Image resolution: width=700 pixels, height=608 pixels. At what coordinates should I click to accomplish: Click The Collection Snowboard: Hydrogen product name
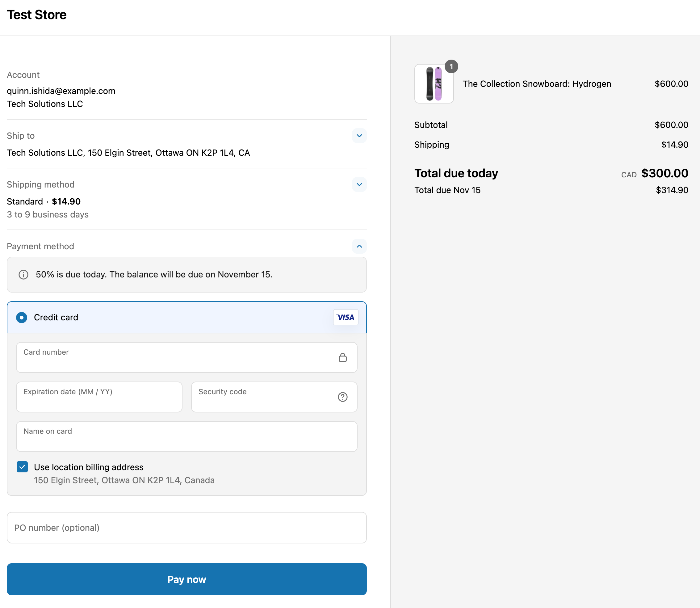click(537, 84)
